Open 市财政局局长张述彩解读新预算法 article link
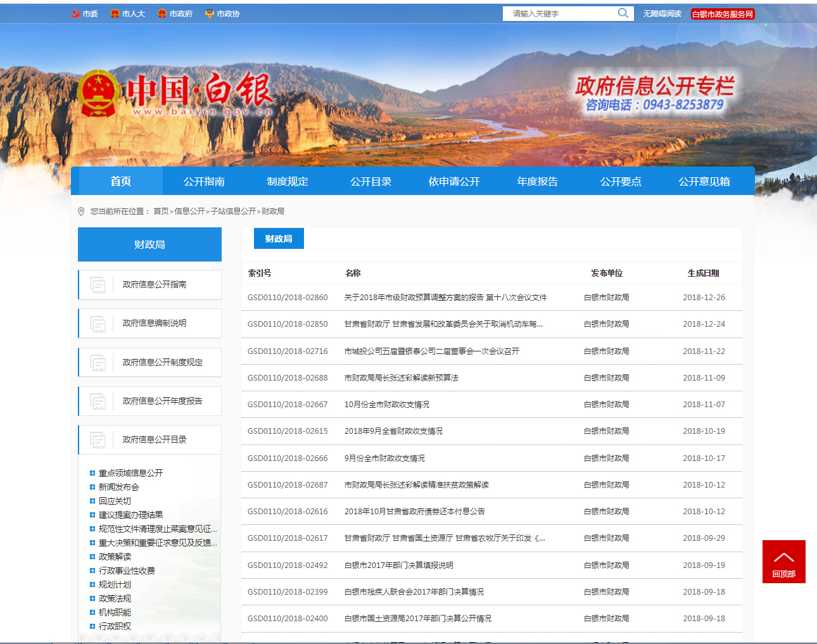 [401, 378]
